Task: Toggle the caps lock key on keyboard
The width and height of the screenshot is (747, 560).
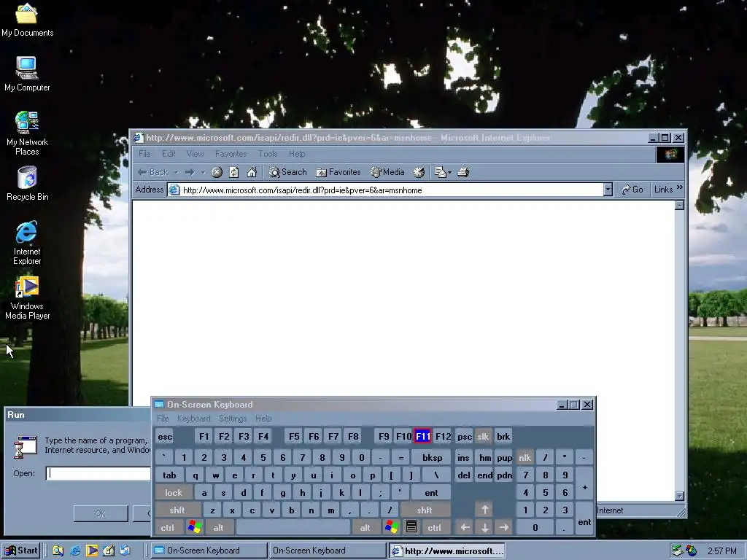Action: pos(174,493)
